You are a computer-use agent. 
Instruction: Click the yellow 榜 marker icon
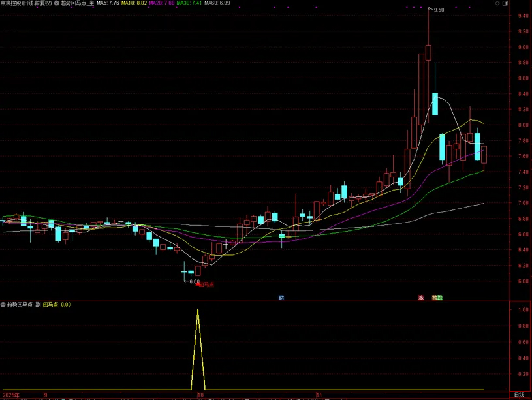pyautogui.click(x=433, y=298)
